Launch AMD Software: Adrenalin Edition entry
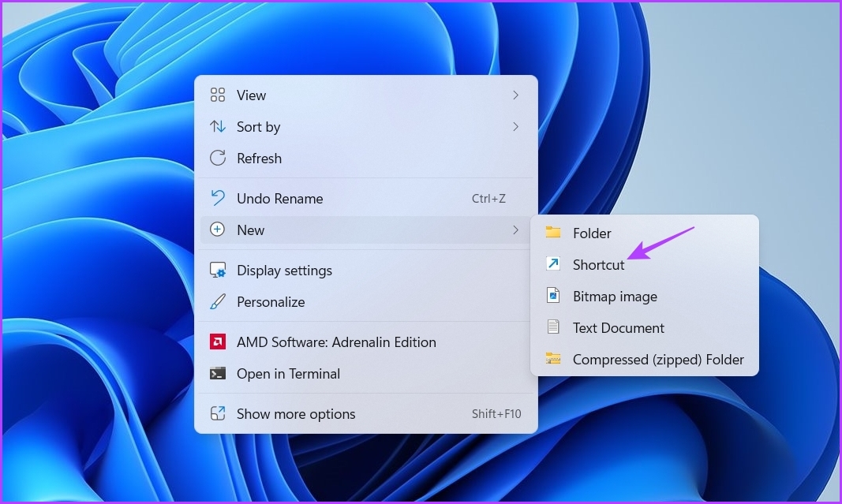This screenshot has width=842, height=504. pyautogui.click(x=366, y=342)
